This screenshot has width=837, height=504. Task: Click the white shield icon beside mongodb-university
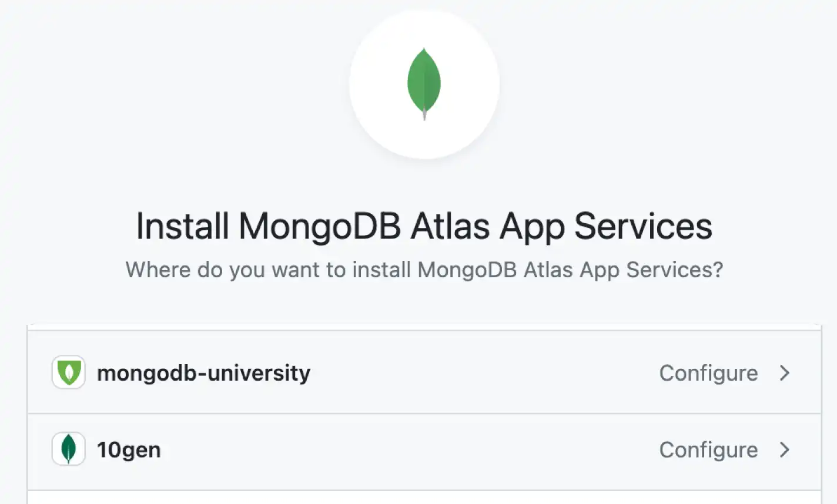point(68,372)
